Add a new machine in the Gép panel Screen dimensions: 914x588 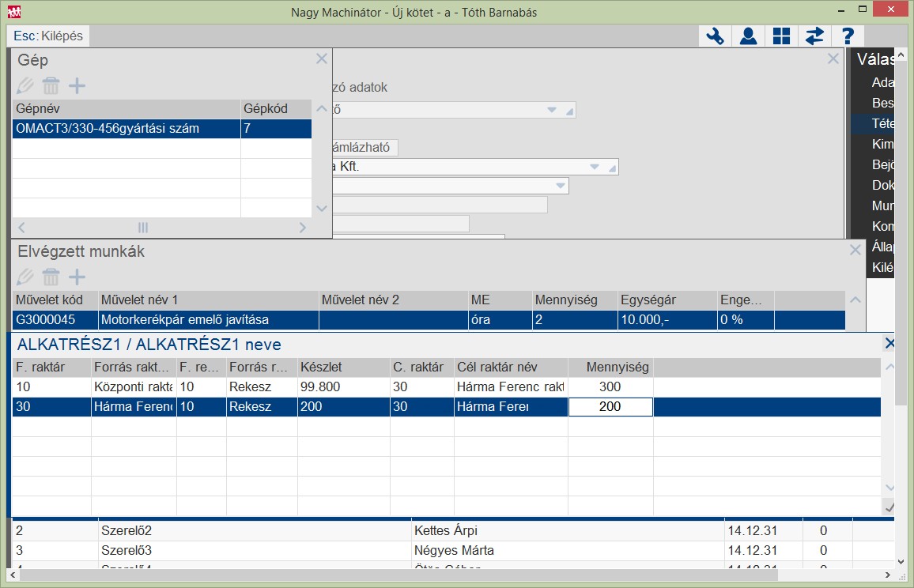(77, 85)
